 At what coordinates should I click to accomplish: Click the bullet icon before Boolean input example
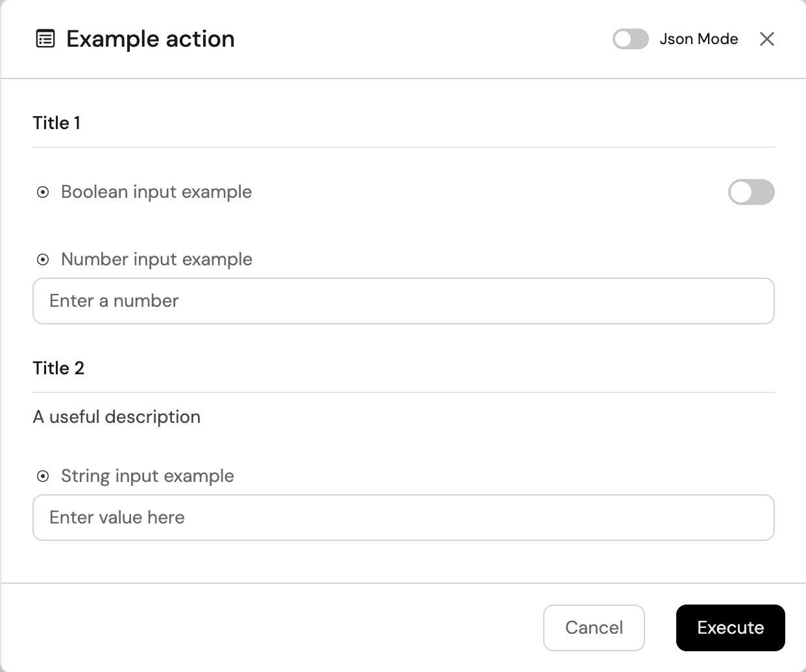coord(43,192)
